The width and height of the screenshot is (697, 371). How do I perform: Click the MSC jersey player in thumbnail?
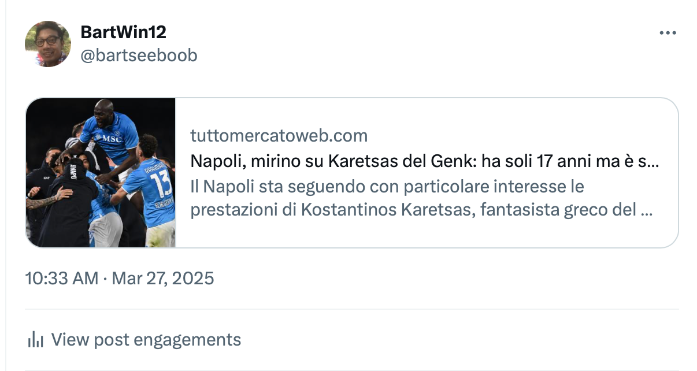pos(111,133)
